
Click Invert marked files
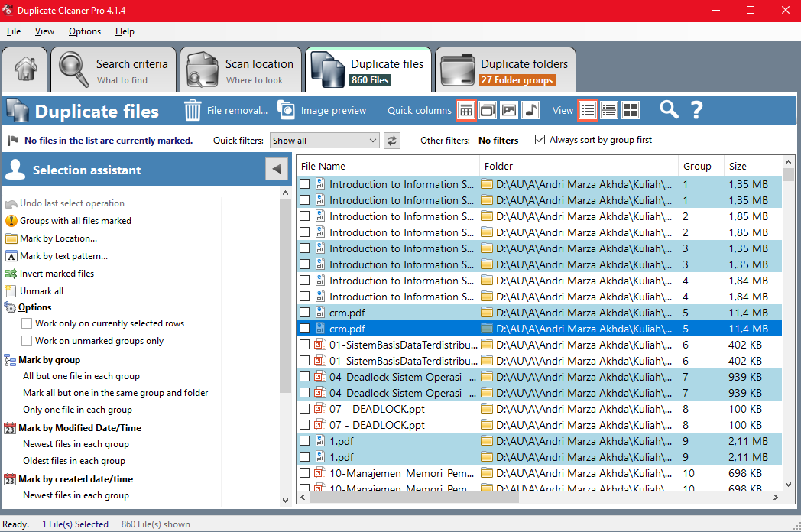(57, 274)
